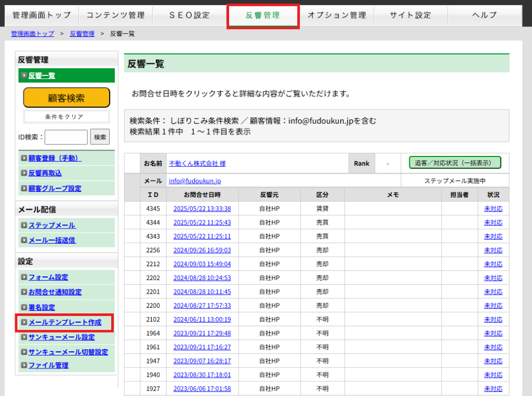Open the SEO設定 menu tab
532x396 pixels.
(189, 15)
